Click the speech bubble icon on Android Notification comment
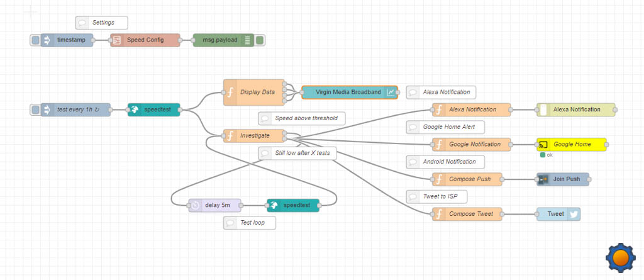 (x=413, y=162)
